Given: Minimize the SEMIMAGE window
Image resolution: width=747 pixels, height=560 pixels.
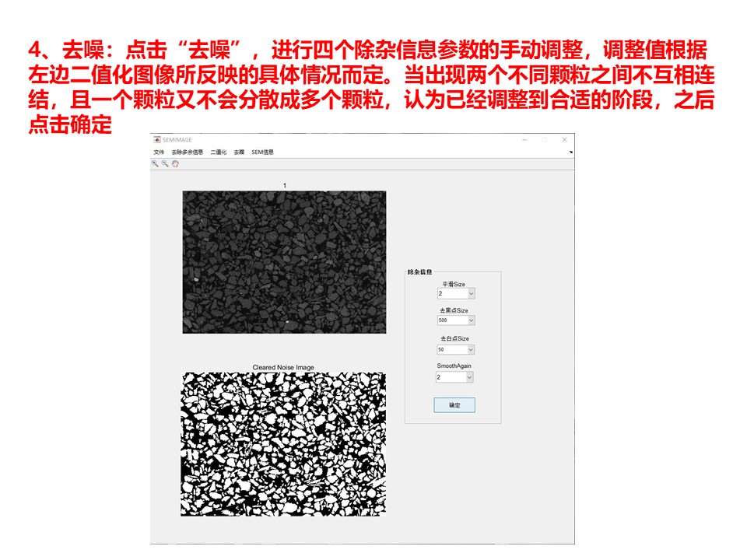Looking at the screenshot, I should coord(524,139).
